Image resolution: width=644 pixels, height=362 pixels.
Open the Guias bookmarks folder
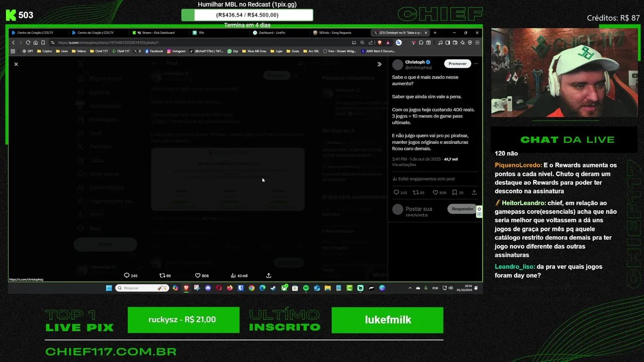pos(293,51)
